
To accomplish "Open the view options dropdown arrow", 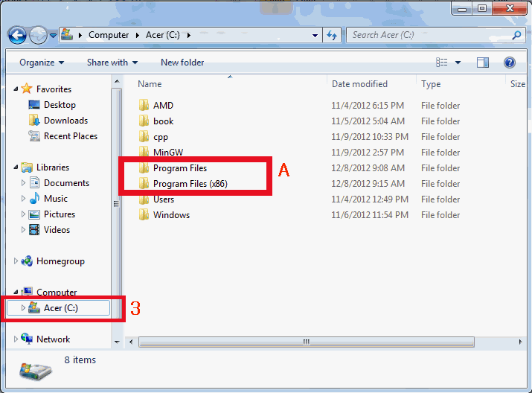I will click(458, 63).
